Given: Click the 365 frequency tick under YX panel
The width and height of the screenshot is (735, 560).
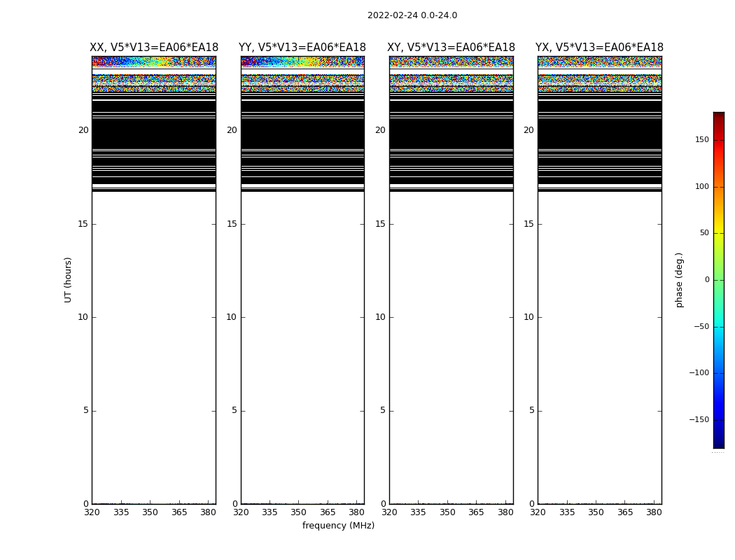Looking at the screenshot, I should pyautogui.click(x=624, y=512).
